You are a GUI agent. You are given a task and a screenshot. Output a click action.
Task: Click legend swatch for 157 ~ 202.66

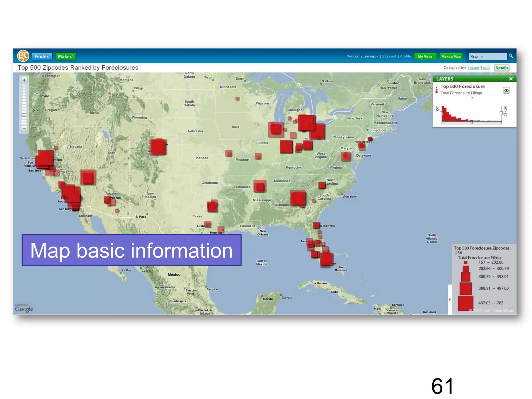[466, 263]
